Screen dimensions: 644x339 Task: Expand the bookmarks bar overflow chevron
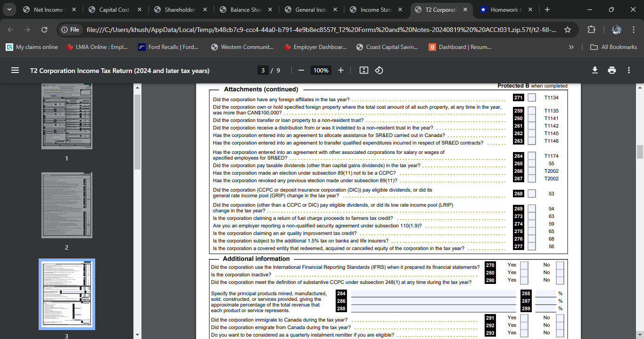tap(571, 47)
